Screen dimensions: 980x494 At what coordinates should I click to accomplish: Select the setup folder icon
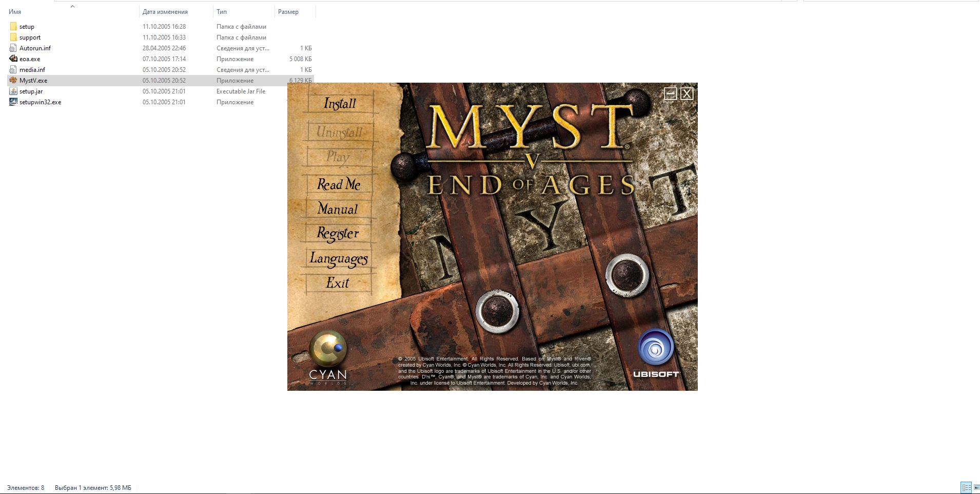coord(13,26)
